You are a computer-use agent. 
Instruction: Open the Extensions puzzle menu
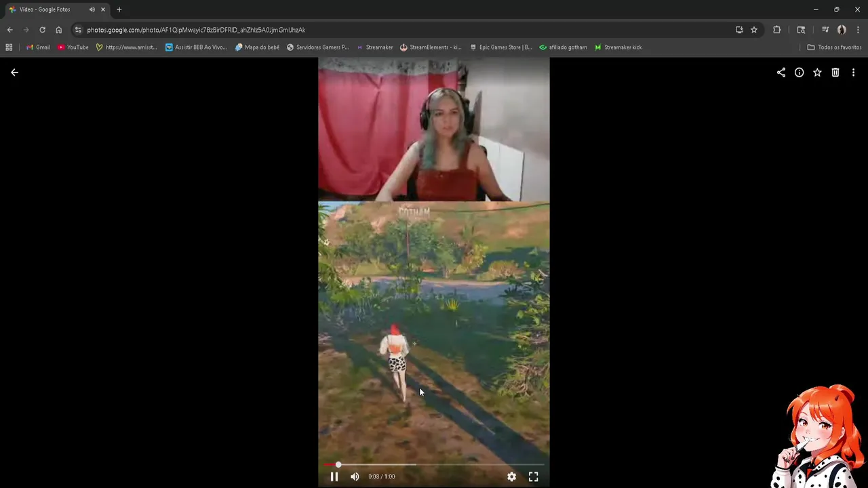tap(777, 30)
